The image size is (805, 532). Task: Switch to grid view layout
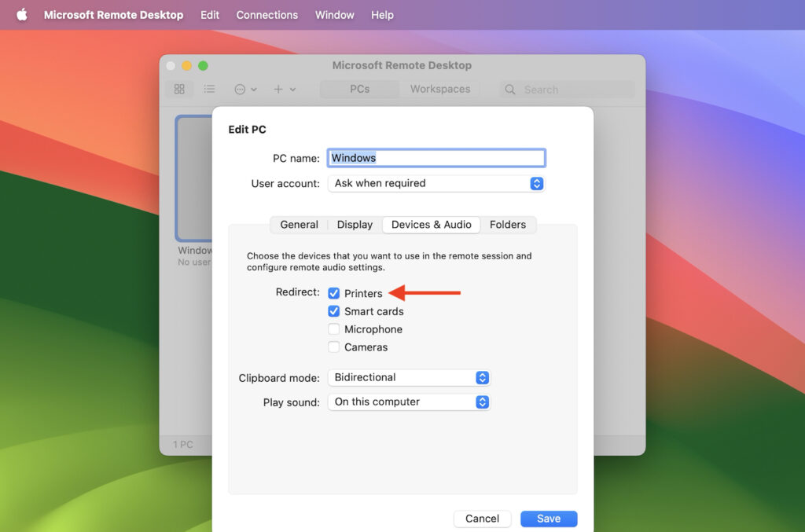coord(178,89)
